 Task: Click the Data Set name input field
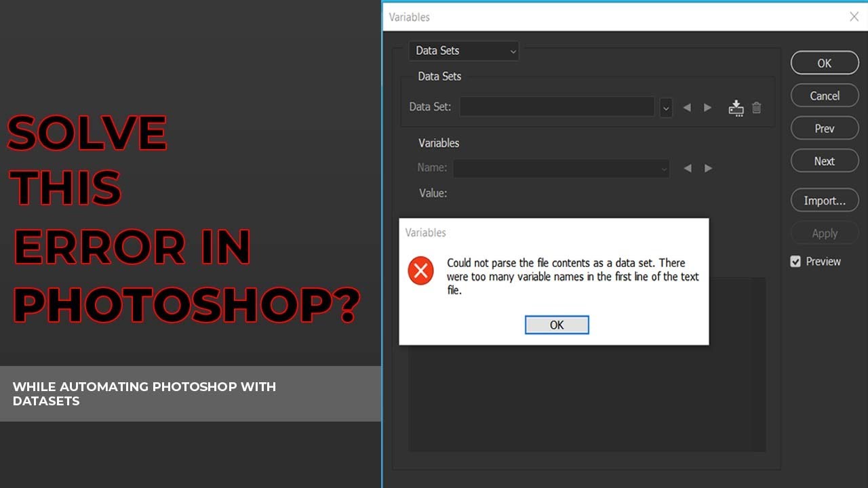[557, 106]
